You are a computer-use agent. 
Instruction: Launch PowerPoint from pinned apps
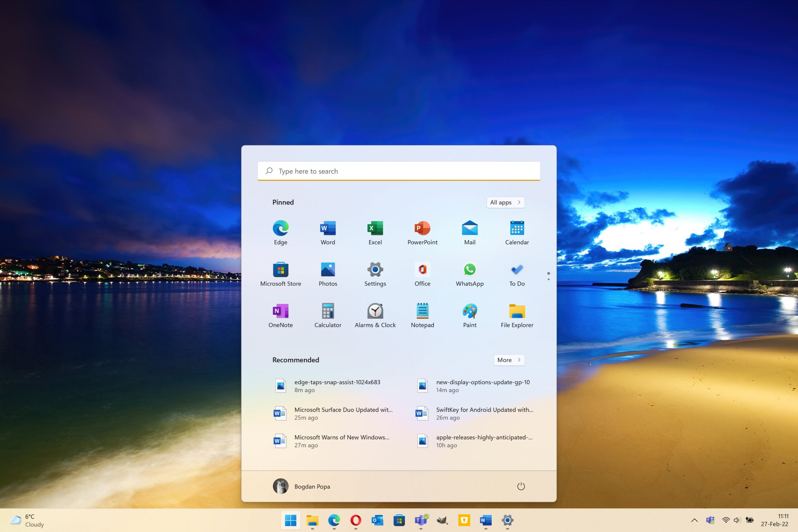click(x=422, y=233)
